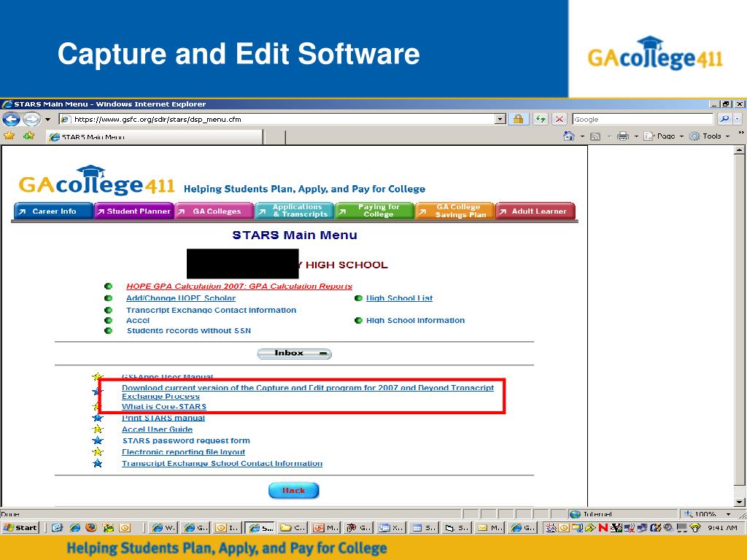Click the Home house icon

569,136
